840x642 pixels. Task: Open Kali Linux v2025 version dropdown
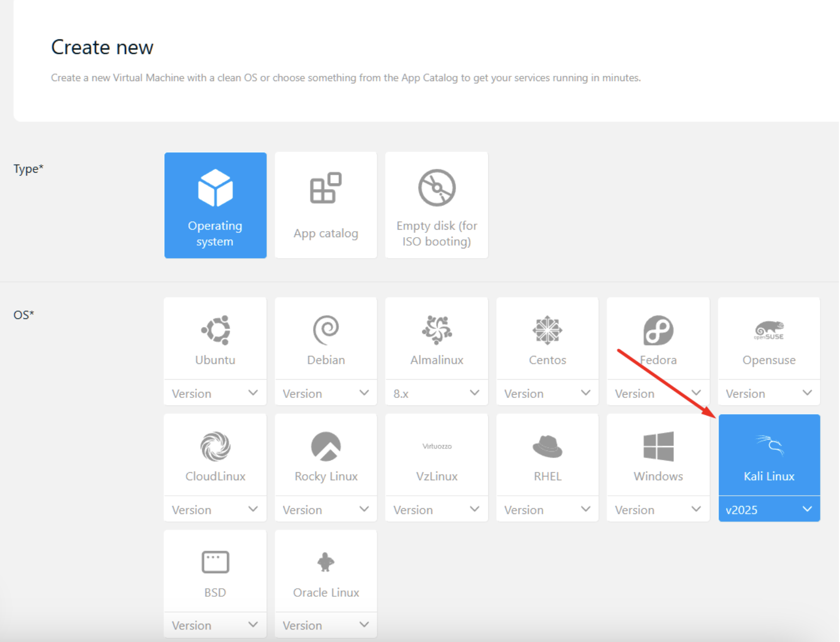pos(769,509)
